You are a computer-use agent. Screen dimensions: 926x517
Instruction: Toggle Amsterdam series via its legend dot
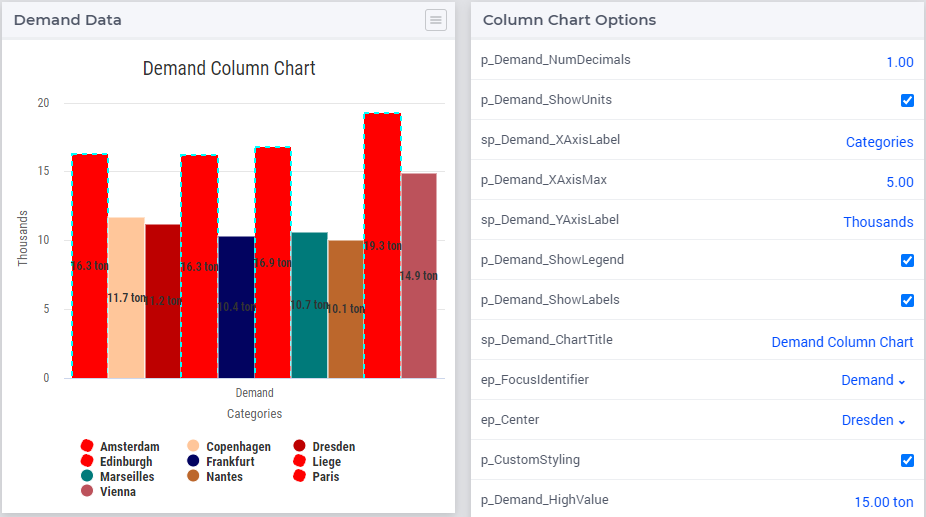click(x=87, y=446)
